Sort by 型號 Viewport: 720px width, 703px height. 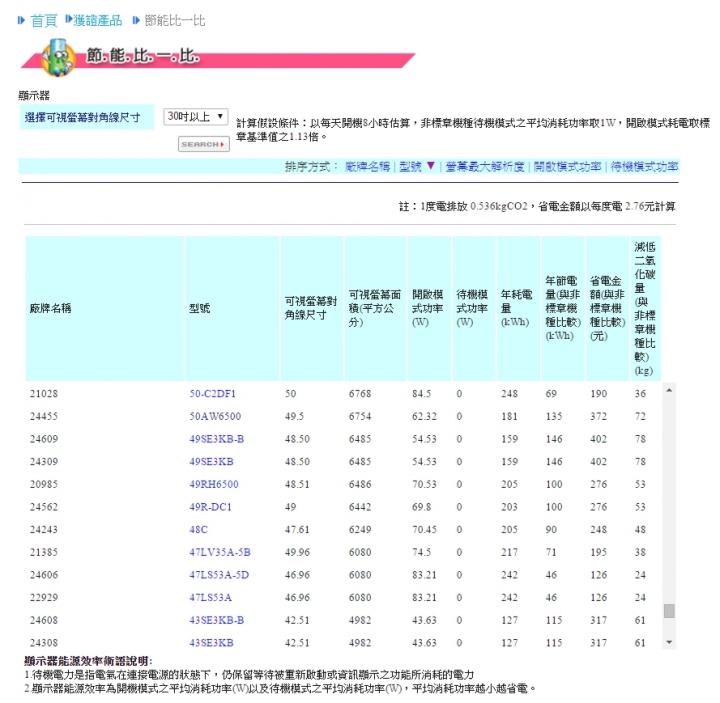tap(410, 167)
